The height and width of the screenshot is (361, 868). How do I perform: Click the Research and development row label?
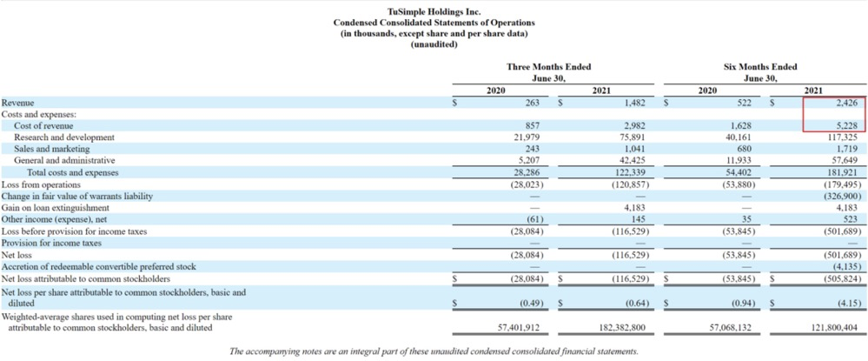[63, 137]
